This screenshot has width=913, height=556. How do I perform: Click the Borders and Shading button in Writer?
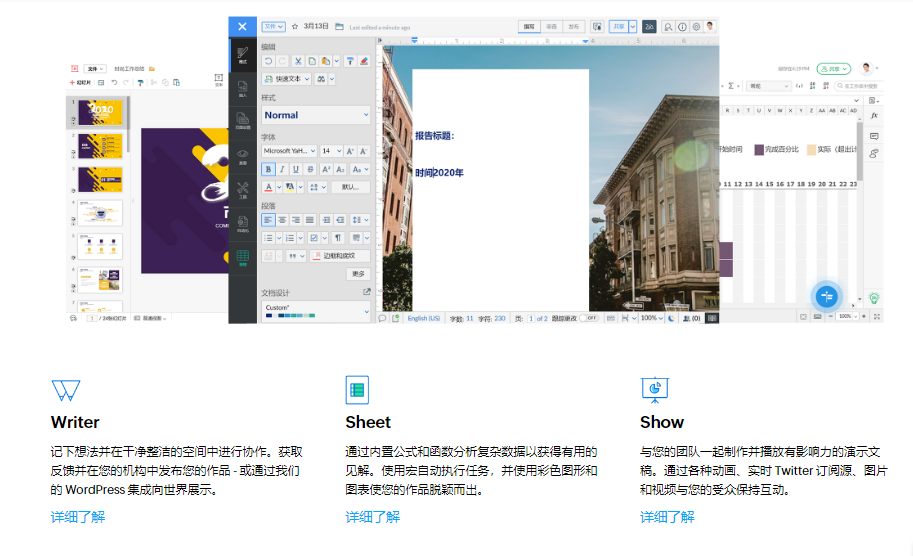coord(340,256)
